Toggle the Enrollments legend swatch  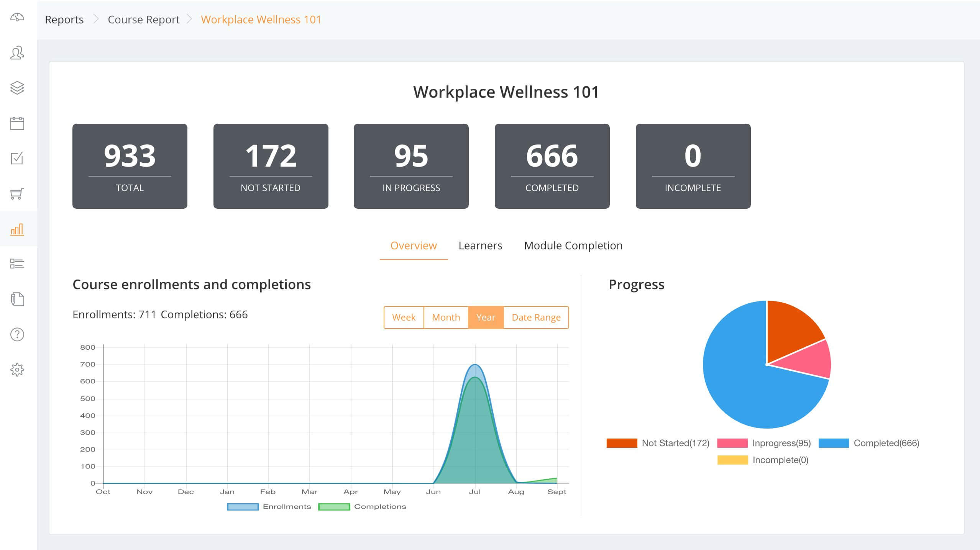tap(243, 507)
